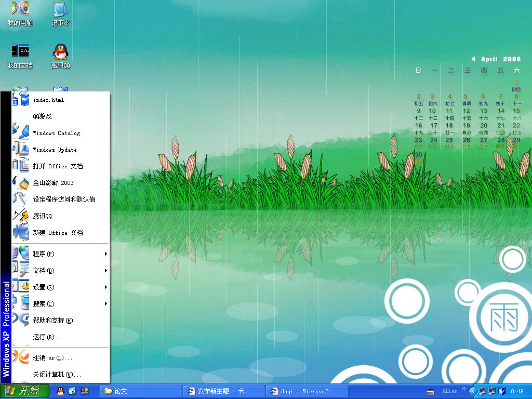Screen dimensions: 532x399
Task: Open 设定程序访问和默认值 menu entry
Action: 60,199
